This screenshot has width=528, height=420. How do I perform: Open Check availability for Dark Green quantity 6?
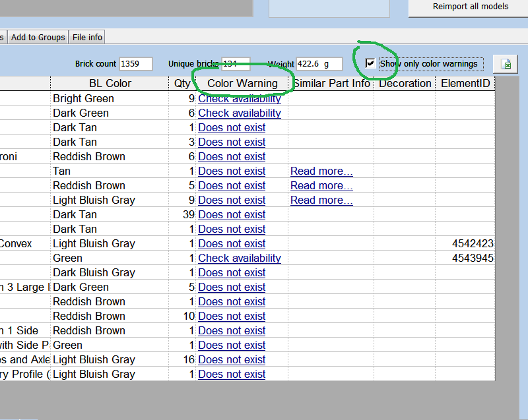[x=240, y=113]
